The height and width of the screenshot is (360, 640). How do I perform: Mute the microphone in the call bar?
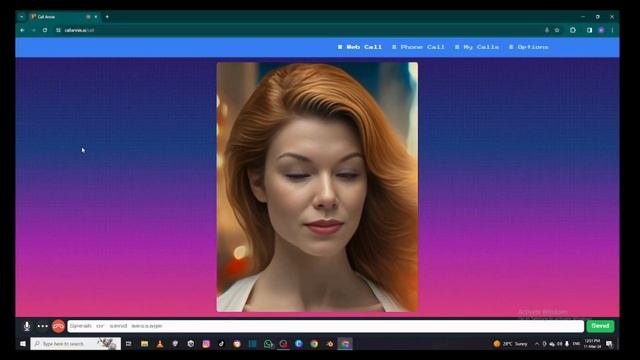click(27, 326)
